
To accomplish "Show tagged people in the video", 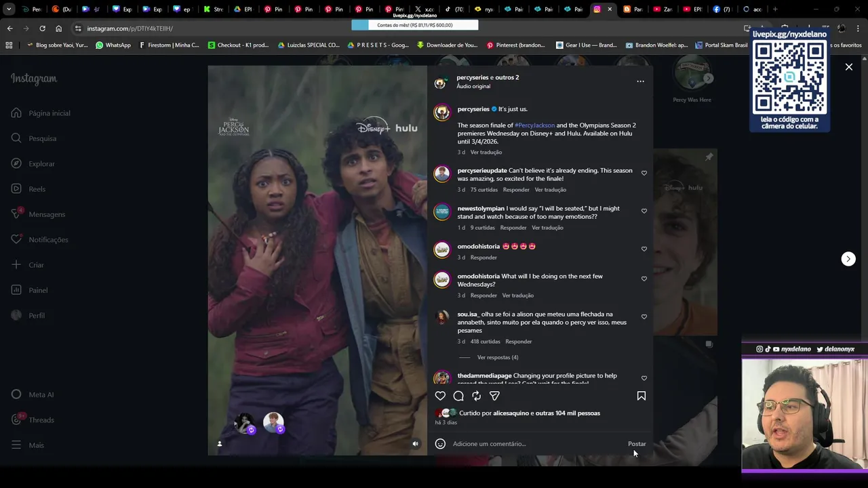I will pyautogui.click(x=219, y=444).
